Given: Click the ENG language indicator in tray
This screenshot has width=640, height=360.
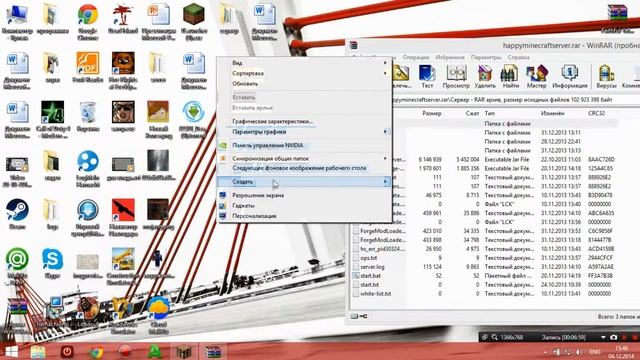Looking at the screenshot, I should (x=595, y=352).
